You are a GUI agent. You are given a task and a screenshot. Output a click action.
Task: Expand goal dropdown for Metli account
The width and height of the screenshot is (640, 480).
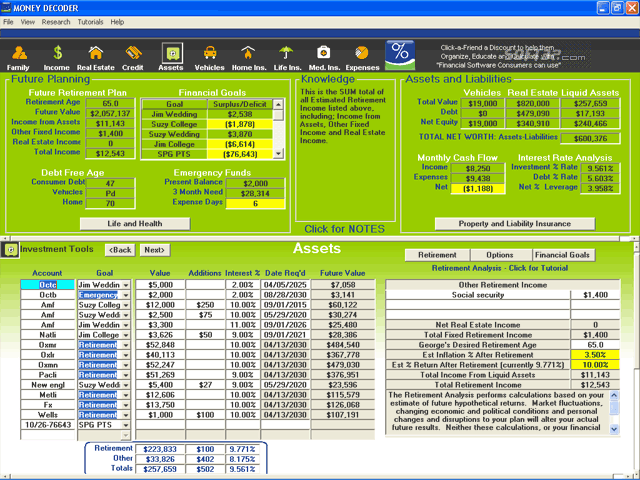click(x=126, y=395)
